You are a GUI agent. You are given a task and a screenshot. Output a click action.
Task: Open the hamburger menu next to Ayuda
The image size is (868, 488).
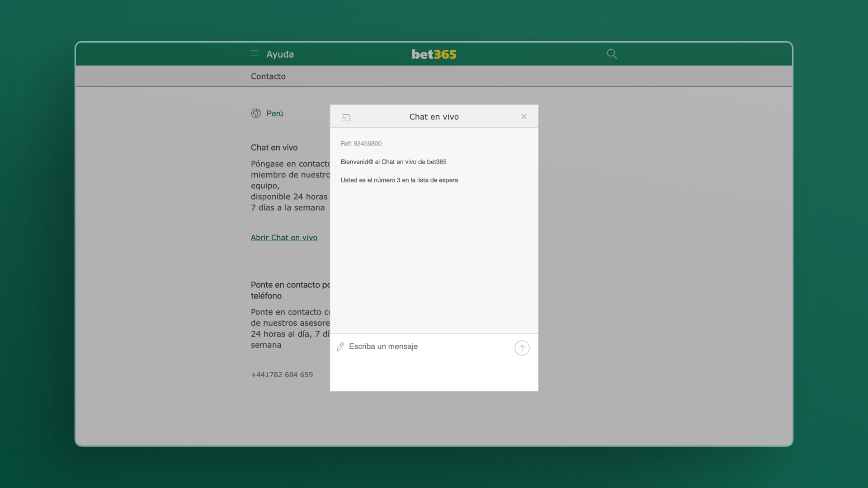[255, 54]
